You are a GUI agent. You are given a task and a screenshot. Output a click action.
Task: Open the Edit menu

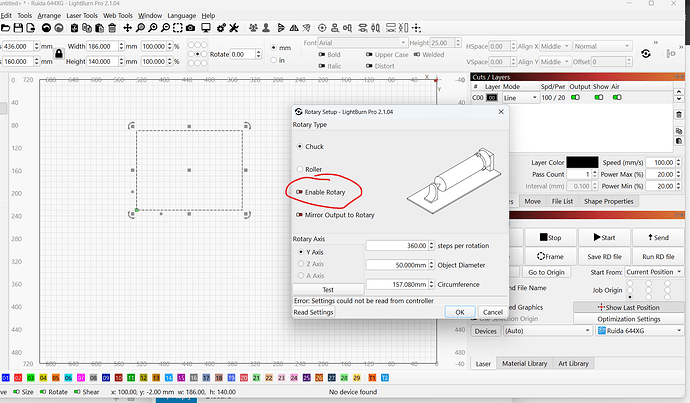(x=6, y=15)
